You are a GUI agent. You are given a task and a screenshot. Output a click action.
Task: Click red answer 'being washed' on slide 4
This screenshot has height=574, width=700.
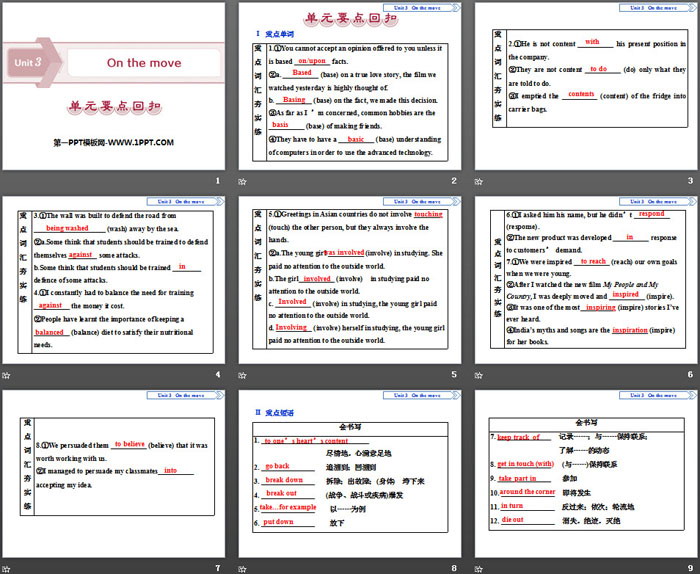point(67,228)
